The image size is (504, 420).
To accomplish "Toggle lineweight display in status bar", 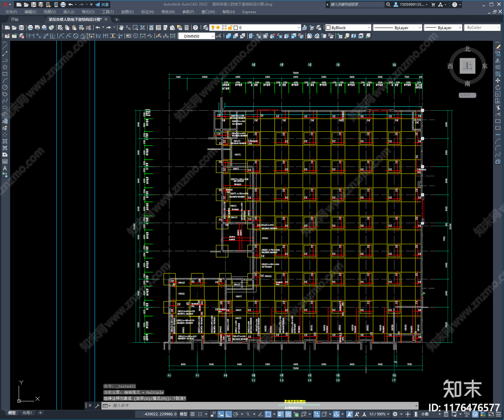I will (280, 414).
